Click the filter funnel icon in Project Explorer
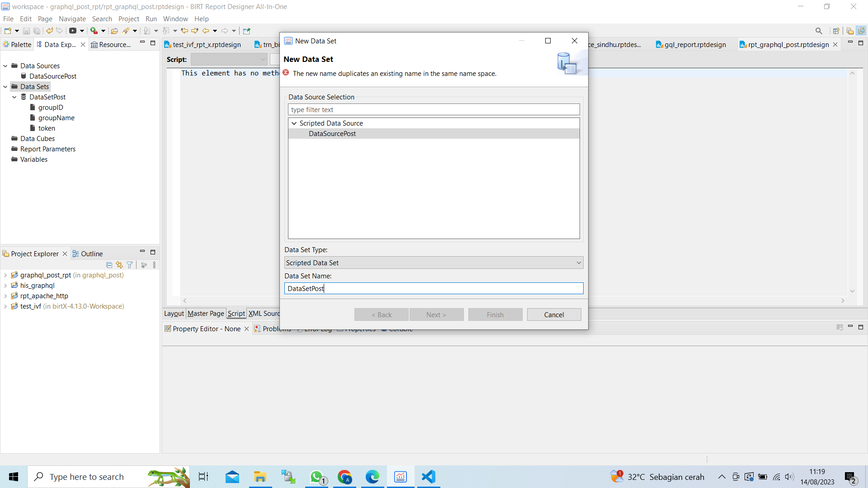 (x=130, y=265)
